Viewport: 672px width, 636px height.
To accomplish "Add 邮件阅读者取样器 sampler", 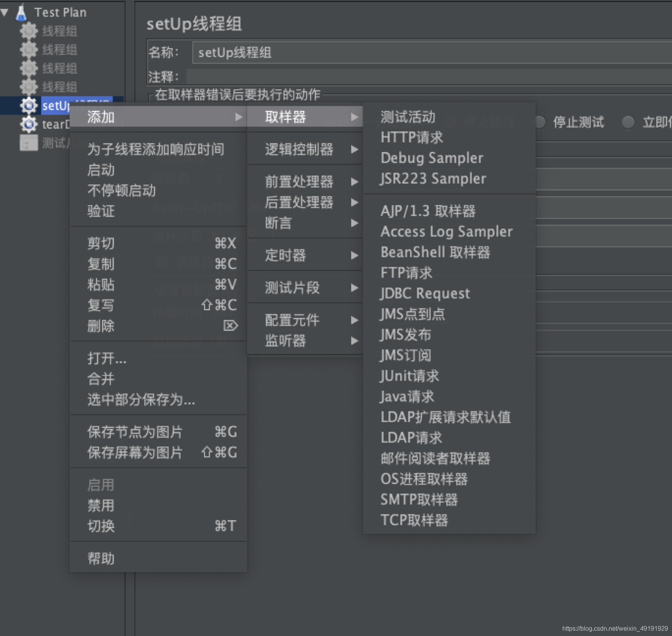I will coord(449,458).
